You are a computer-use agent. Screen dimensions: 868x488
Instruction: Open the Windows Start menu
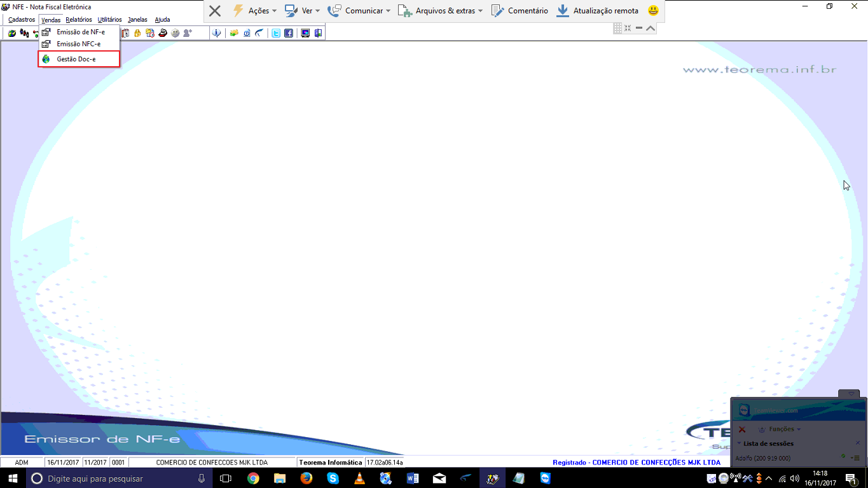(x=13, y=478)
